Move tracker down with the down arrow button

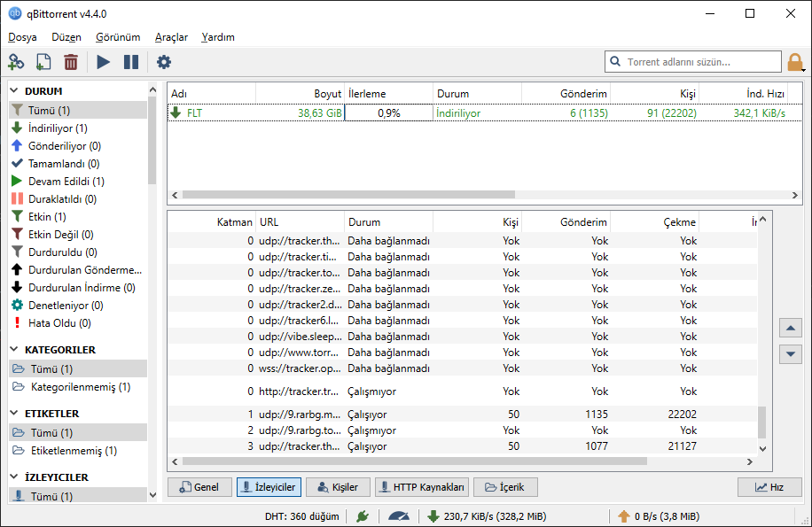click(x=790, y=353)
